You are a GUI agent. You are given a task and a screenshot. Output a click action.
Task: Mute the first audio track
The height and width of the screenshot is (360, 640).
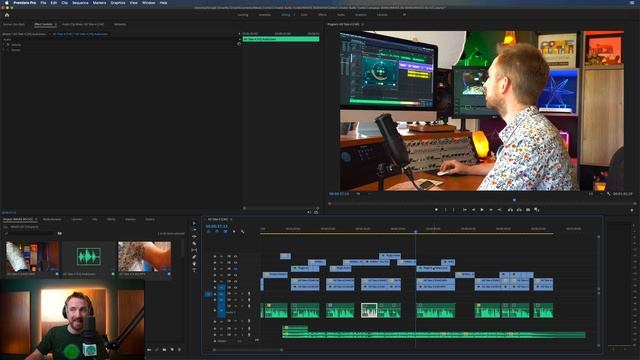point(235,293)
